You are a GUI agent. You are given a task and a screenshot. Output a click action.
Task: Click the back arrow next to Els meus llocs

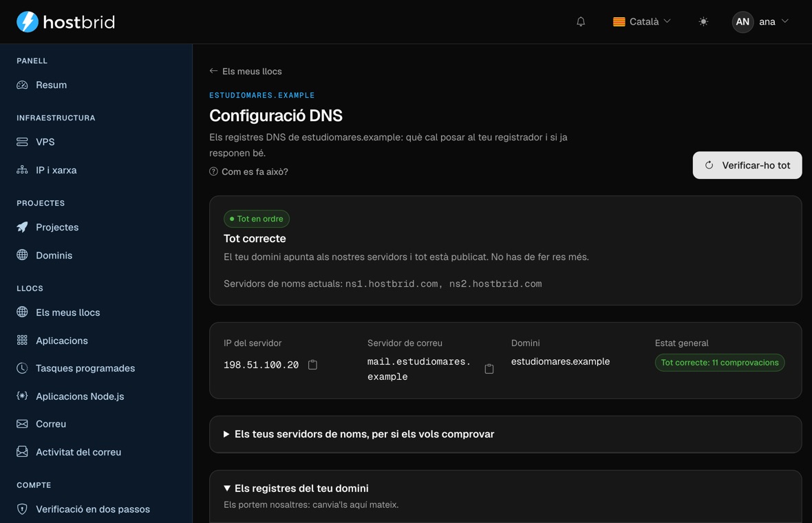213,71
